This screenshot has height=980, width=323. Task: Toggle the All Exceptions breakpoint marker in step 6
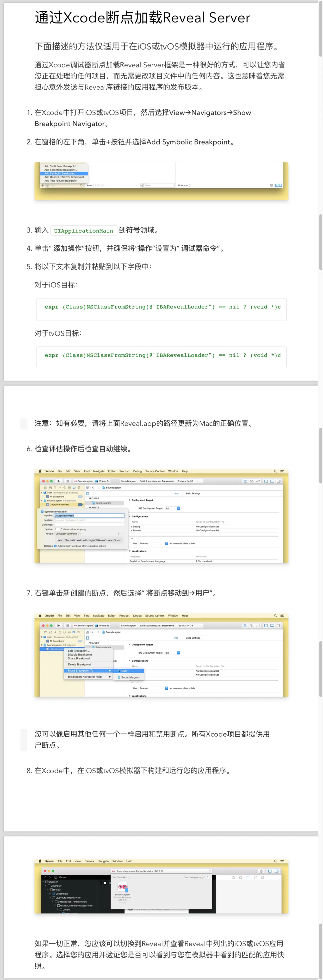click(80, 497)
